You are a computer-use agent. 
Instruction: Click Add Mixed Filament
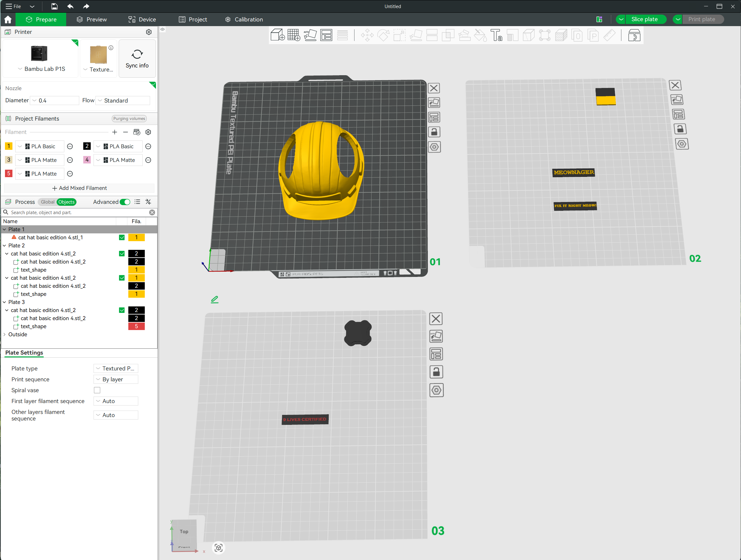click(x=80, y=188)
